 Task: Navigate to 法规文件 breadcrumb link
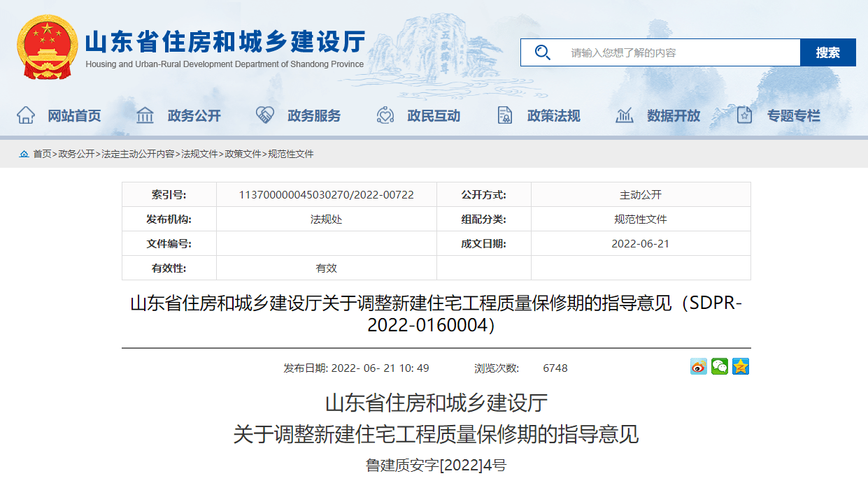[200, 154]
